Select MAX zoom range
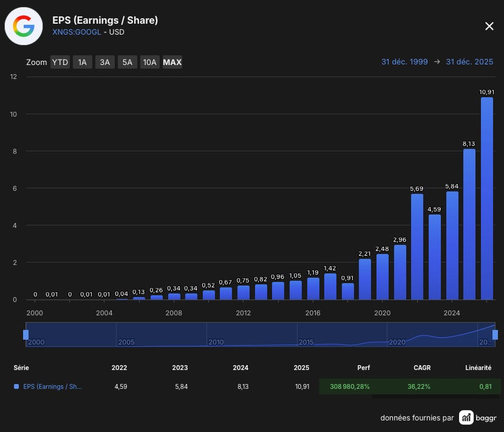 click(172, 62)
